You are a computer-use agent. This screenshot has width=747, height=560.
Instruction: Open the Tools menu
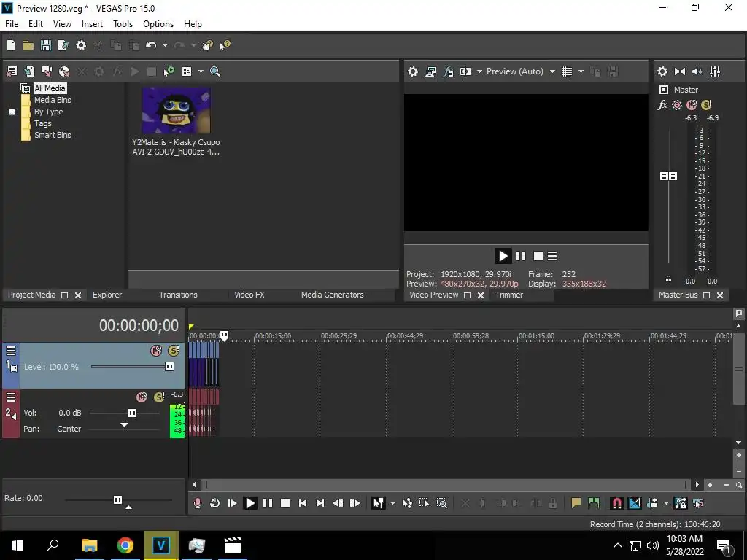coord(123,24)
